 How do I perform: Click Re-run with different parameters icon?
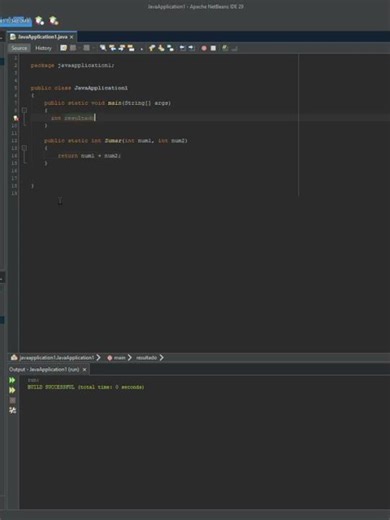[x=12, y=390]
